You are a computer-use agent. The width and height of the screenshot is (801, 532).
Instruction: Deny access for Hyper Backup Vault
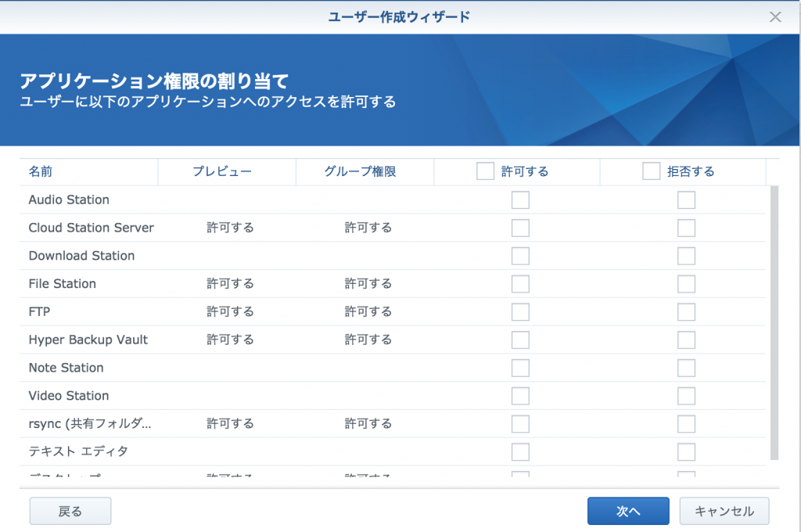pyautogui.click(x=686, y=340)
